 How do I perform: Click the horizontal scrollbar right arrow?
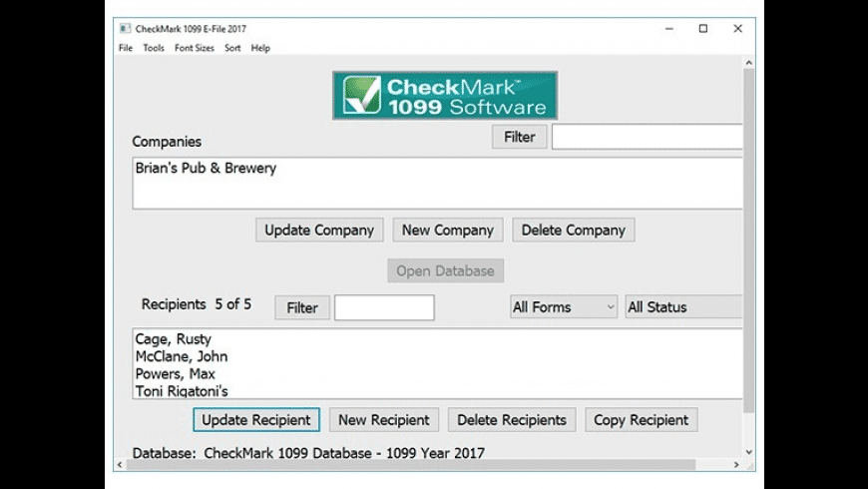(x=736, y=465)
